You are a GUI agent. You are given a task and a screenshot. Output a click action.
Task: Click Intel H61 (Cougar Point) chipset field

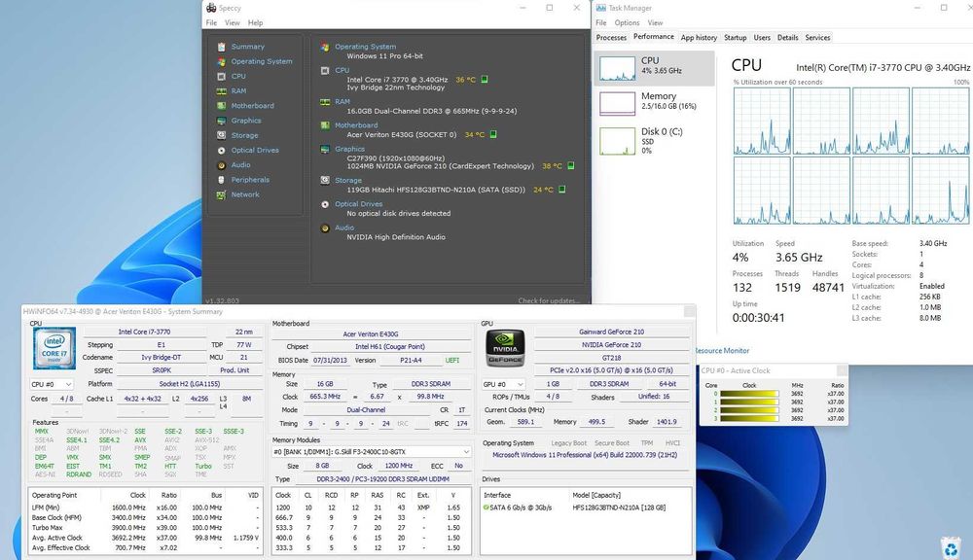click(x=390, y=347)
